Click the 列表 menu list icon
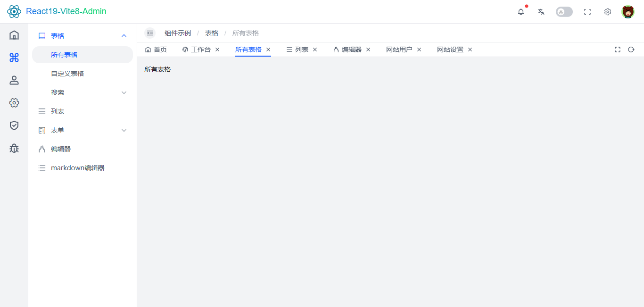 pyautogui.click(x=42, y=111)
